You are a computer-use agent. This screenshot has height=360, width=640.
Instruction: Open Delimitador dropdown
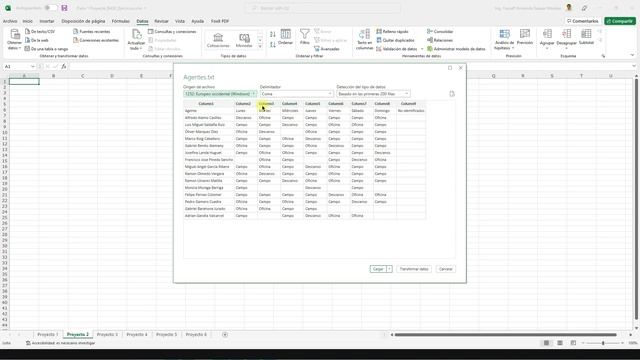pos(297,94)
